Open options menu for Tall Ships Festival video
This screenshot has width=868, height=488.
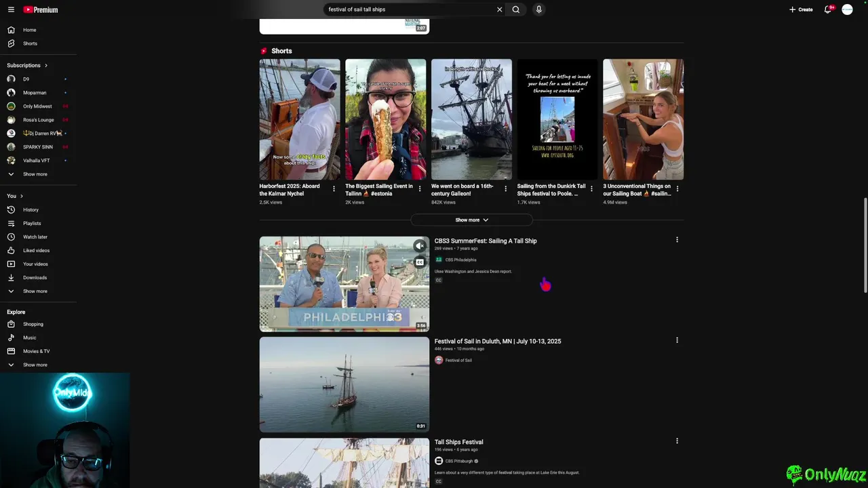677,441
